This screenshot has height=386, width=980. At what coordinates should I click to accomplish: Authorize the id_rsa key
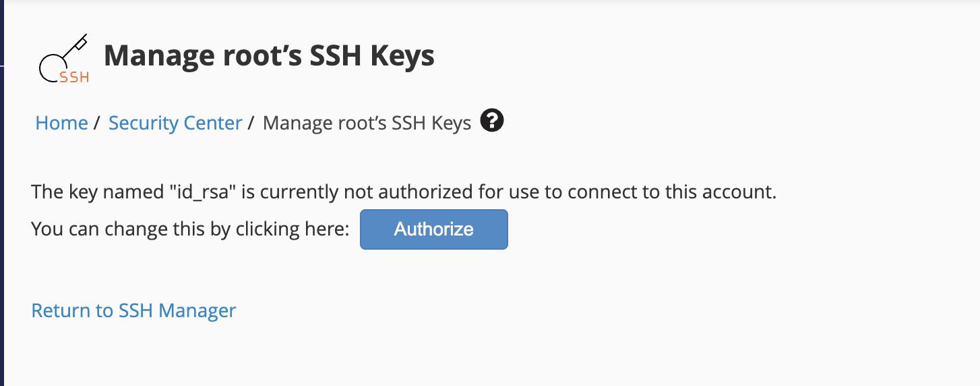coord(433,229)
